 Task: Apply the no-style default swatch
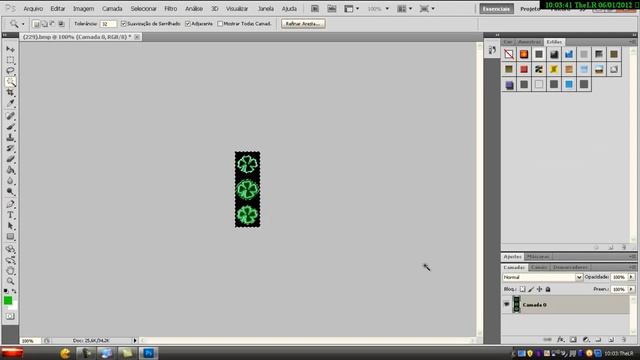pos(509,54)
